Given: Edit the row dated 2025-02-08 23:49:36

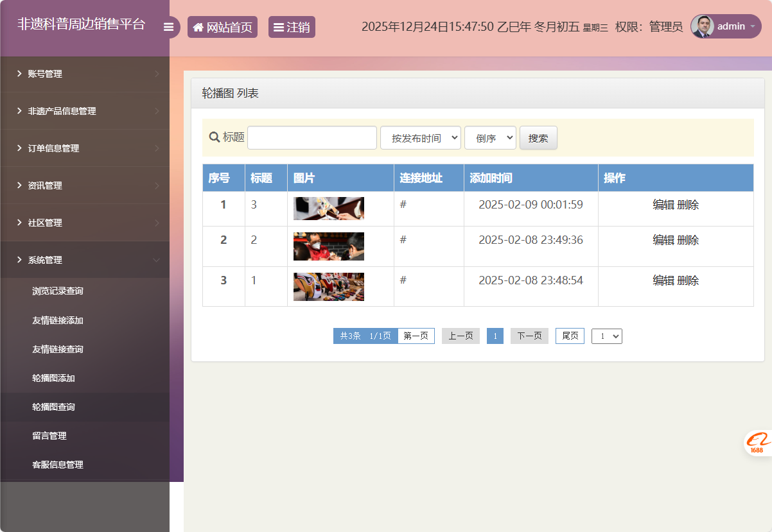Looking at the screenshot, I should tap(663, 240).
